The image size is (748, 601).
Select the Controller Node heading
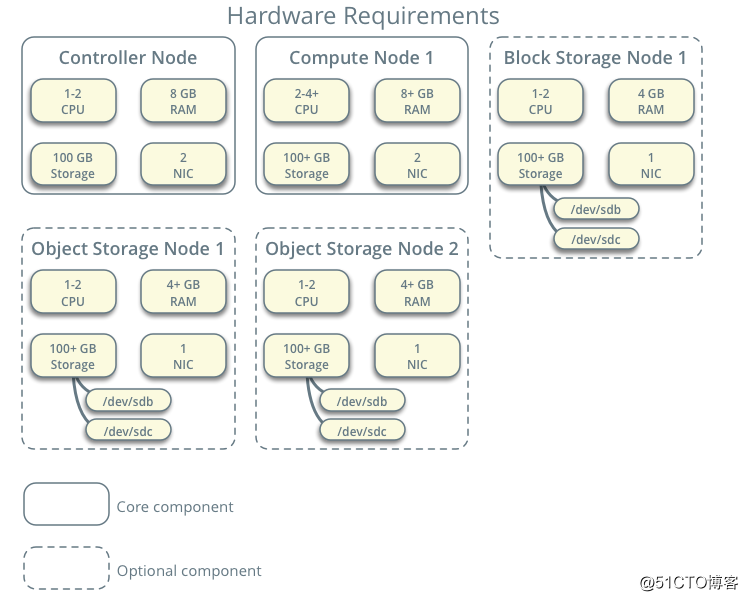[x=128, y=58]
